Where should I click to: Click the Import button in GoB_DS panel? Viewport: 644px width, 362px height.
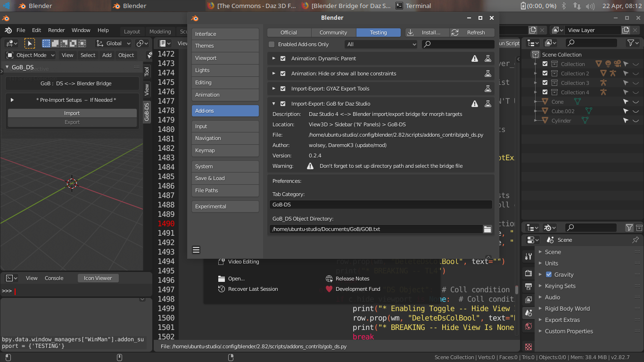pyautogui.click(x=72, y=113)
